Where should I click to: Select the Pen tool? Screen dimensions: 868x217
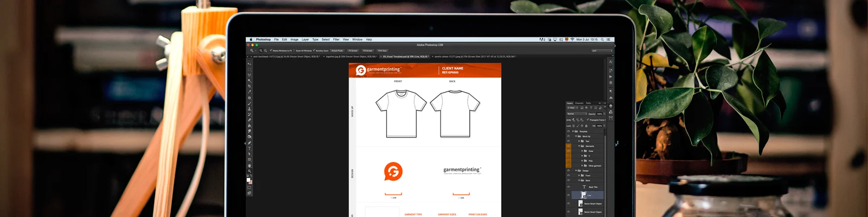(250, 142)
